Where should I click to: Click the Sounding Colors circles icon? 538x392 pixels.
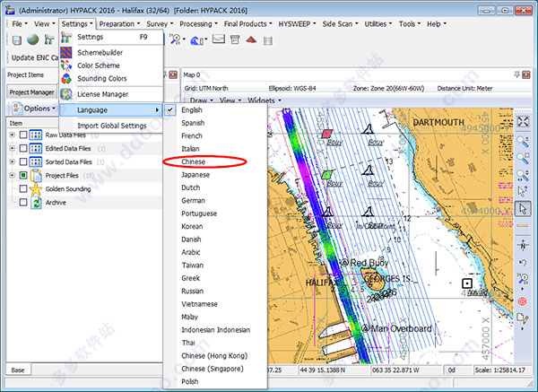coord(66,79)
